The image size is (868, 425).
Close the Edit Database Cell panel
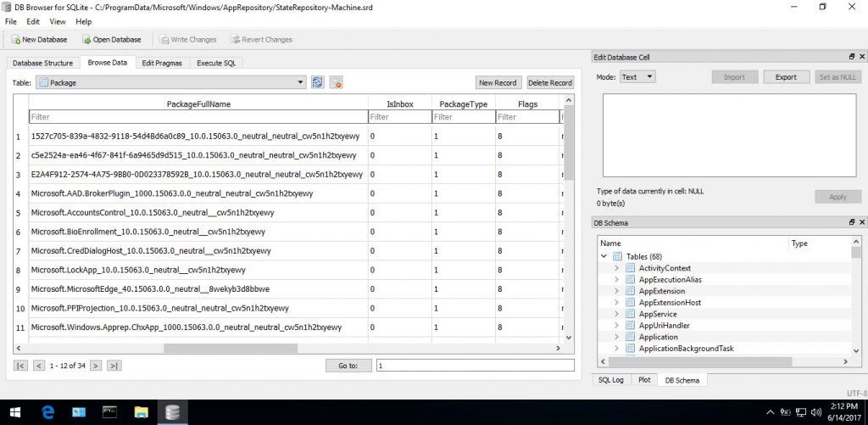pos(862,57)
